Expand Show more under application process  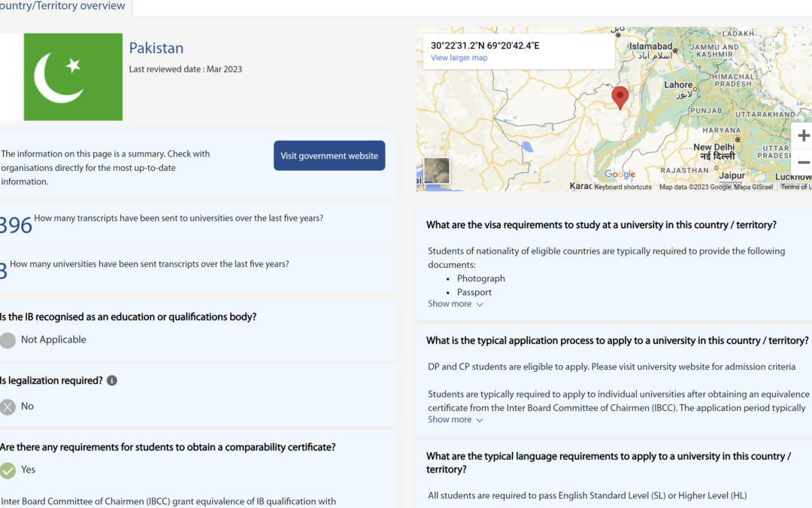450,420
